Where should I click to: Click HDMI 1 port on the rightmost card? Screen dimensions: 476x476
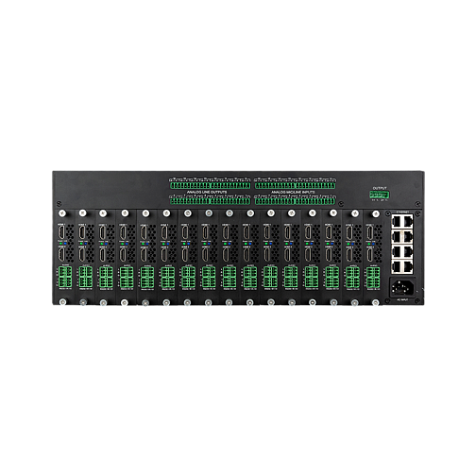pyautogui.click(x=370, y=232)
